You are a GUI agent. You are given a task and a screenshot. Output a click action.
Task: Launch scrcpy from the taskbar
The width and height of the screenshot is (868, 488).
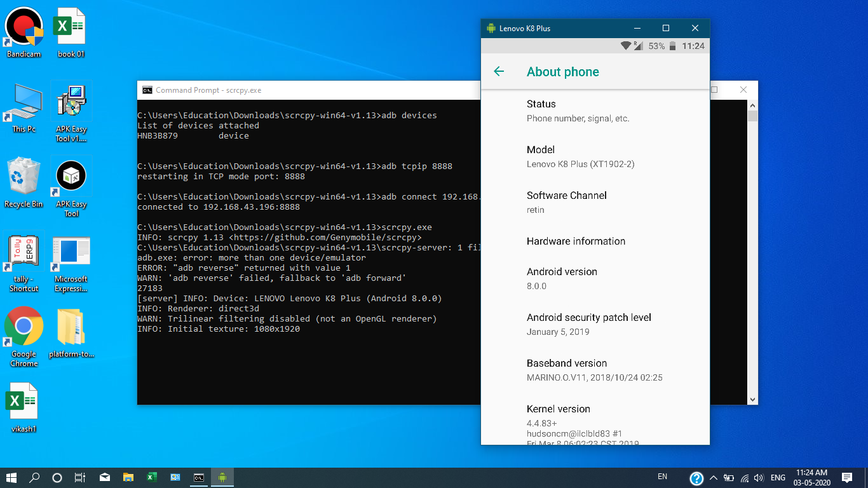tap(222, 477)
